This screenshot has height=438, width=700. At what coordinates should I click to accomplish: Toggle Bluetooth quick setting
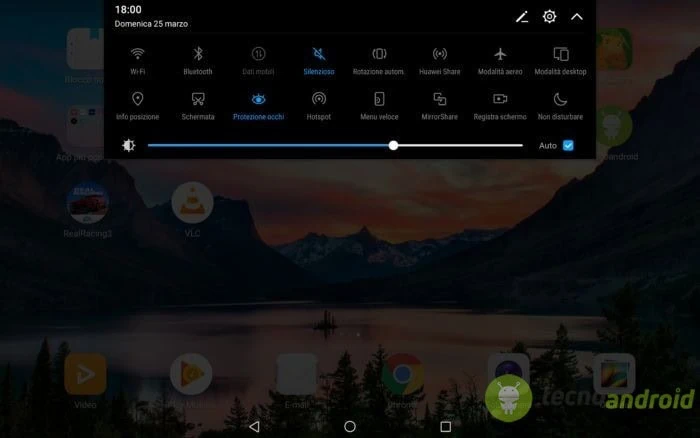(198, 61)
